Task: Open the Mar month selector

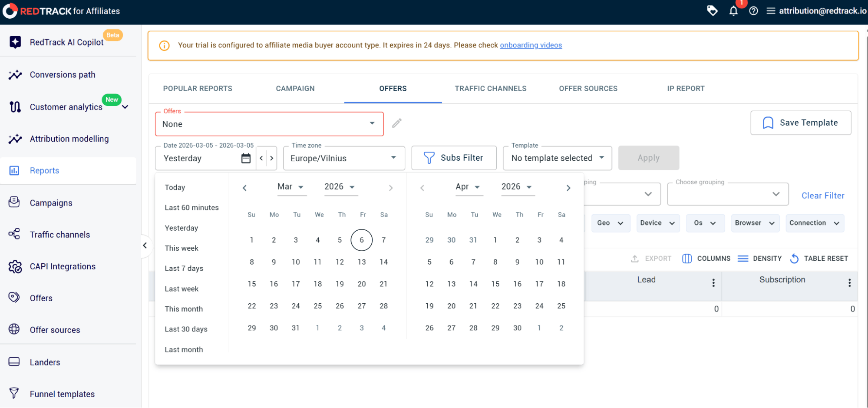Action: click(x=292, y=187)
